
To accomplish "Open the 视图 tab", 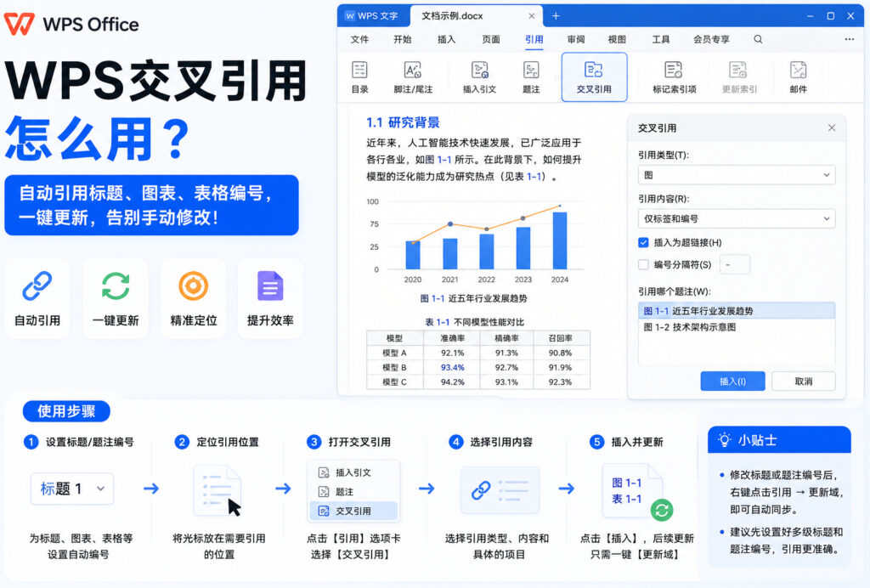I will point(617,39).
